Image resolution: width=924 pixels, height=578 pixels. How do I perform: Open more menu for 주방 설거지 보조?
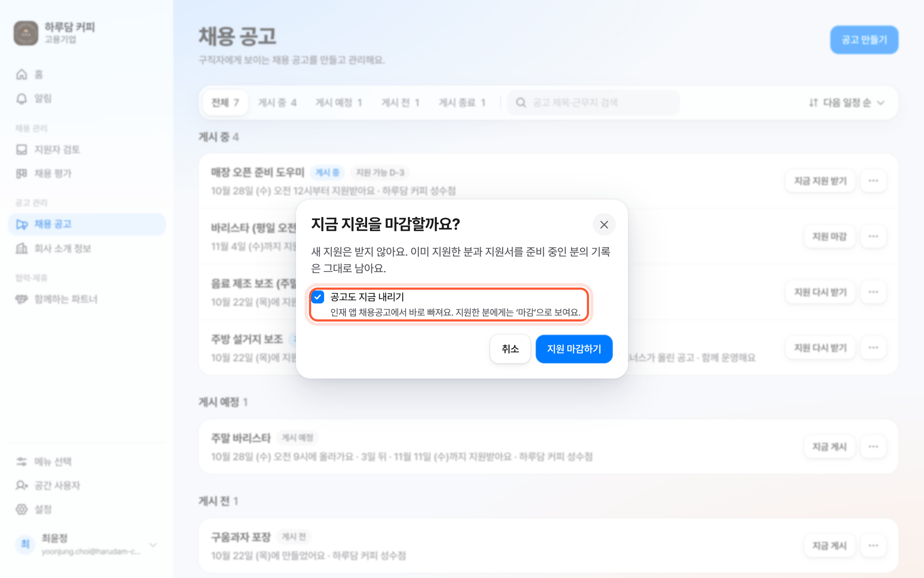pyautogui.click(x=873, y=348)
